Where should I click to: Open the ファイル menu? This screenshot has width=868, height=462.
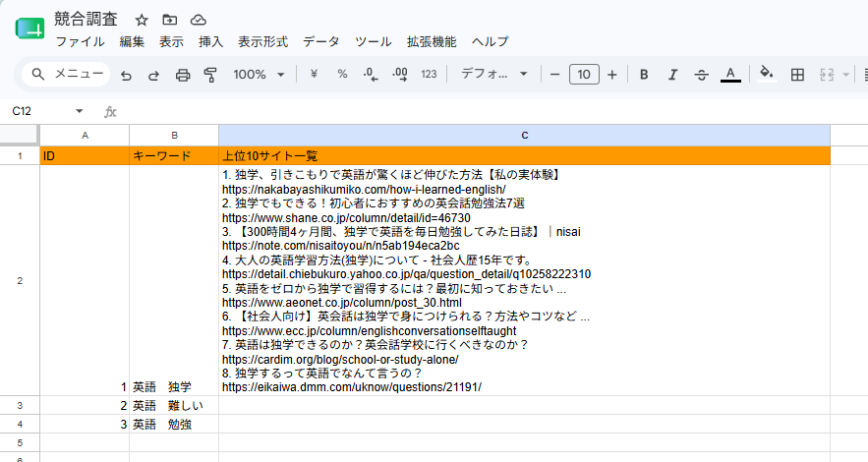click(x=81, y=41)
